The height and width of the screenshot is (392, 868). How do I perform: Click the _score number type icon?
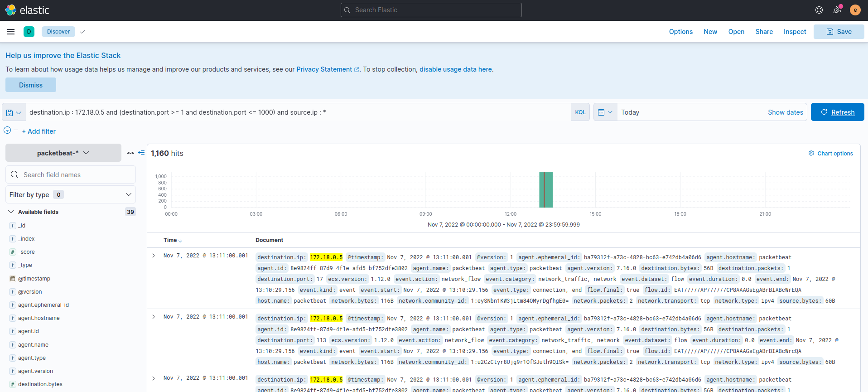[13, 252]
